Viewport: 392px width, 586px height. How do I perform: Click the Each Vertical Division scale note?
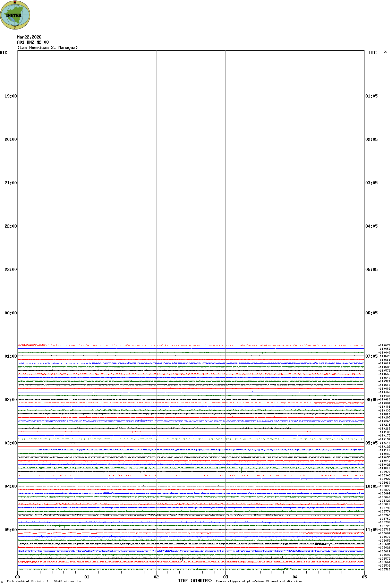point(44,581)
